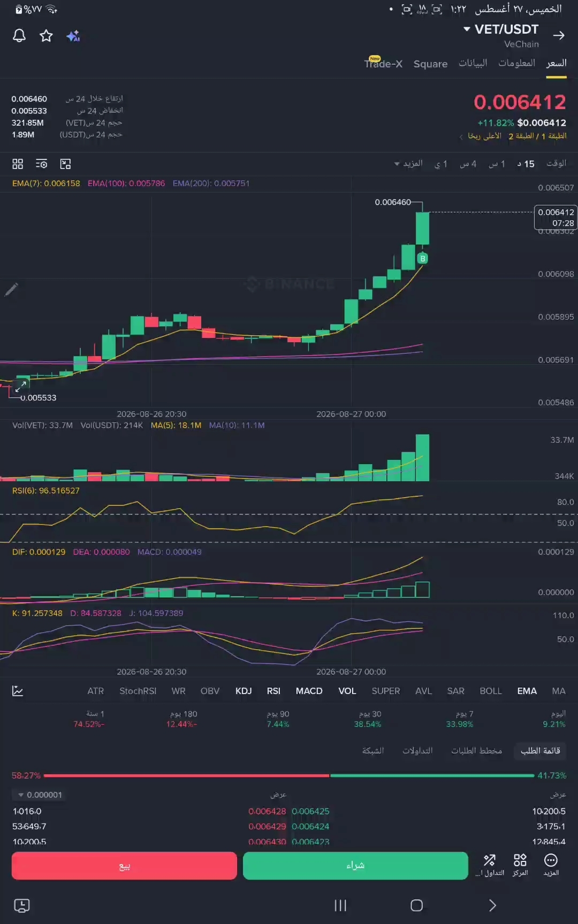Toggle SUPER indicator
The image size is (578, 924).
[x=386, y=691]
